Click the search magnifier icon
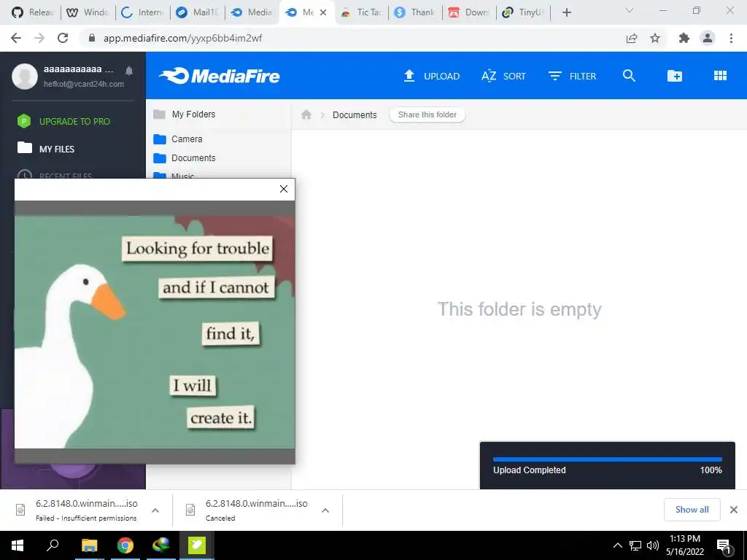 point(629,76)
